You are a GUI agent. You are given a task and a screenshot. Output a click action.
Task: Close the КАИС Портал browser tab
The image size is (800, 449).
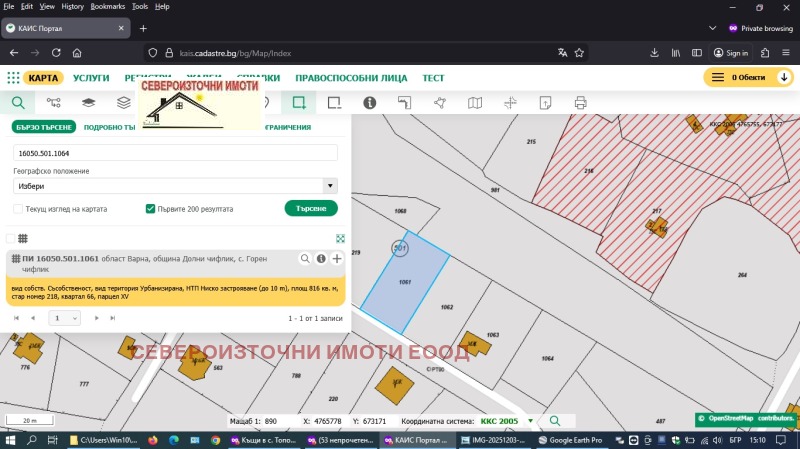click(121, 28)
